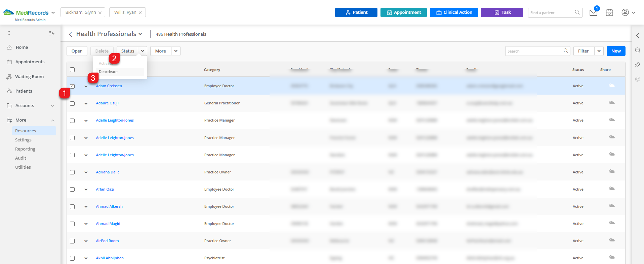
Task: Open the Akhil Abhijnhan name link
Action: (110, 258)
